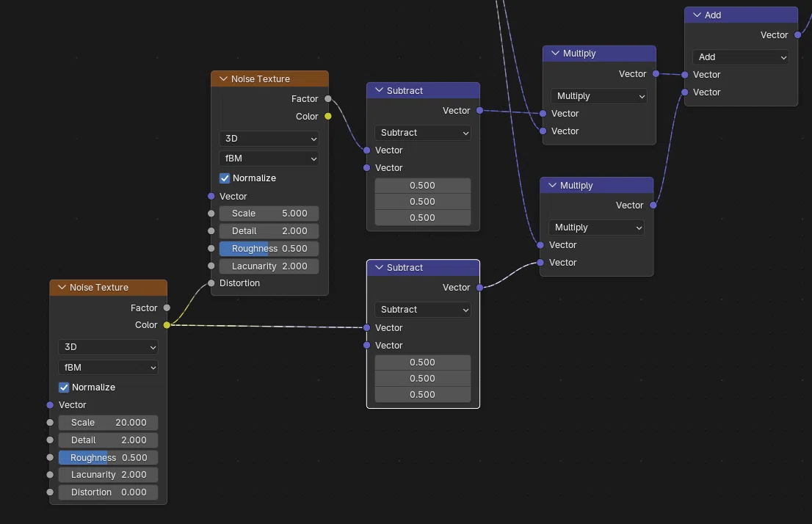The image size is (812, 524).
Task: Click Distortion input socket on upper Noise Texture
Action: click(x=211, y=283)
